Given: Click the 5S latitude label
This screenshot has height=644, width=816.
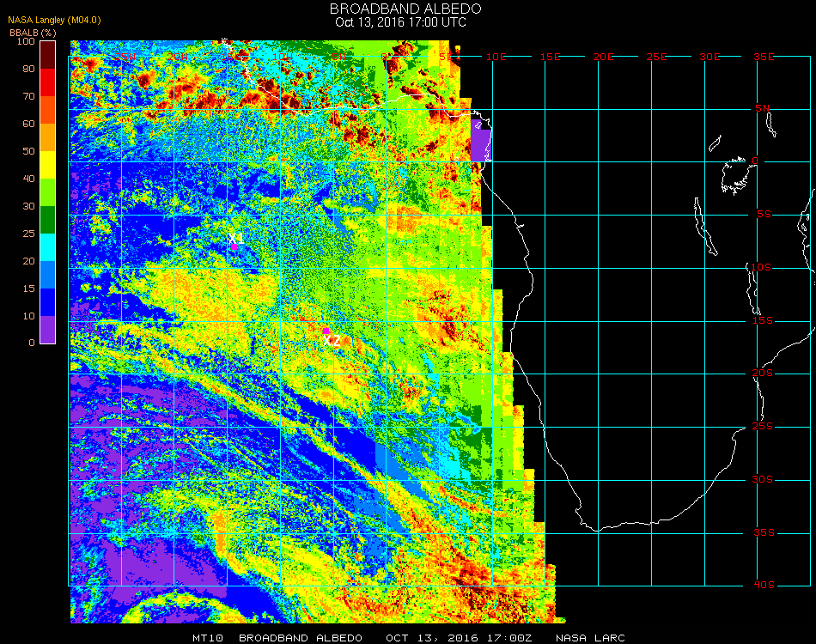Looking at the screenshot, I should coord(764,215).
